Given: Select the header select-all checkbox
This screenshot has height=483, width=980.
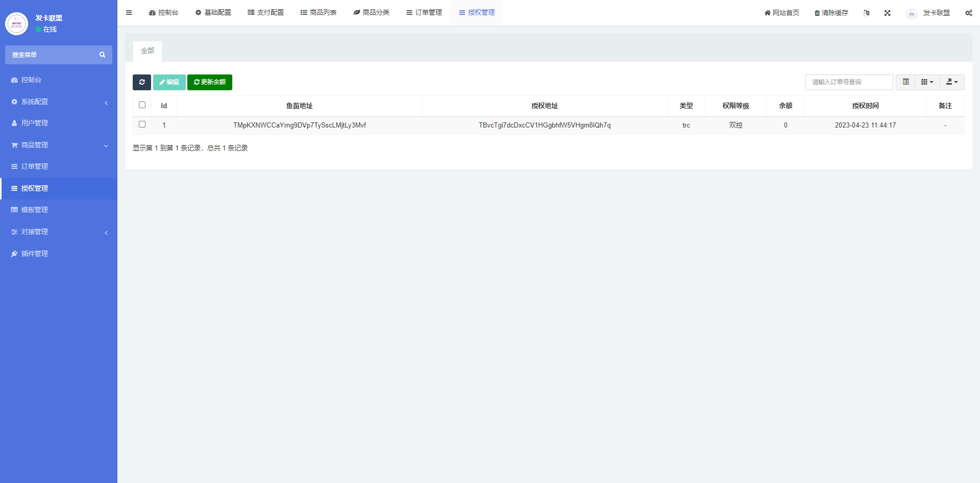Looking at the screenshot, I should 142,105.
